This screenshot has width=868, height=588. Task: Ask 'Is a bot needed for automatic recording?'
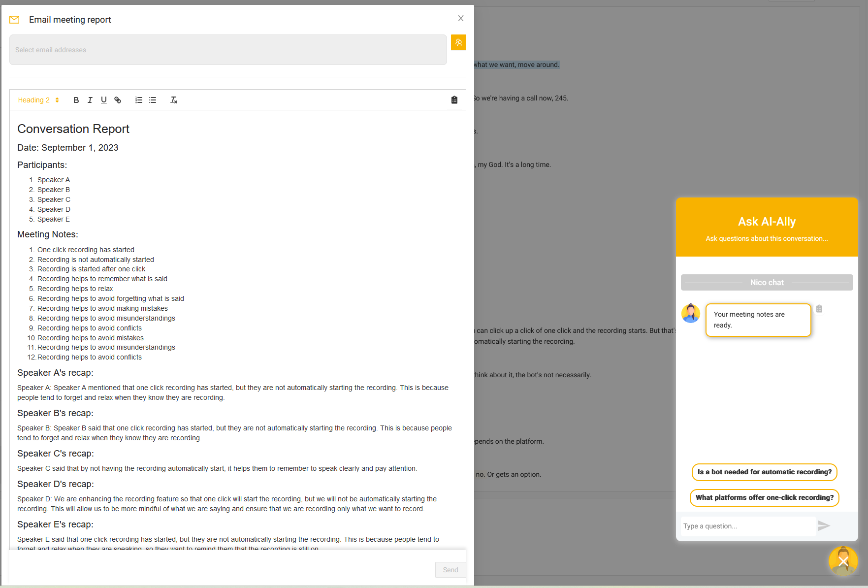[765, 472]
